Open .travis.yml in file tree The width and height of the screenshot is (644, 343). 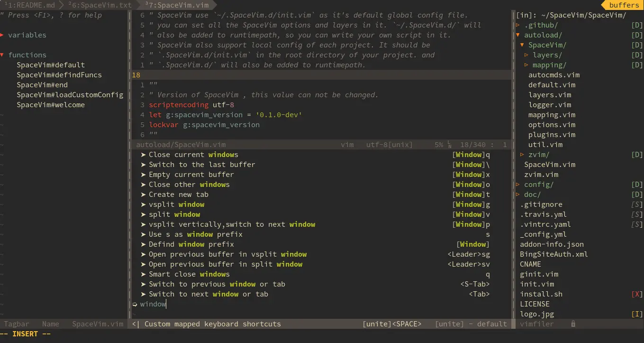point(544,214)
